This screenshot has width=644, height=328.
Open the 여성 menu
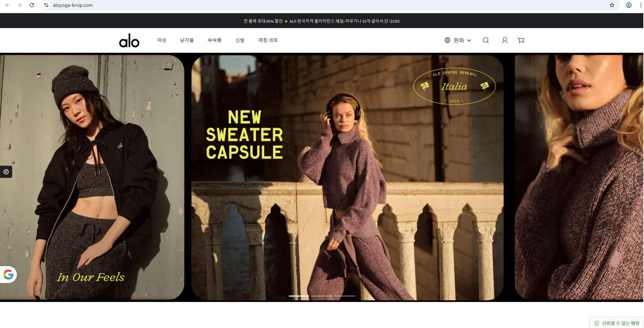[161, 40]
